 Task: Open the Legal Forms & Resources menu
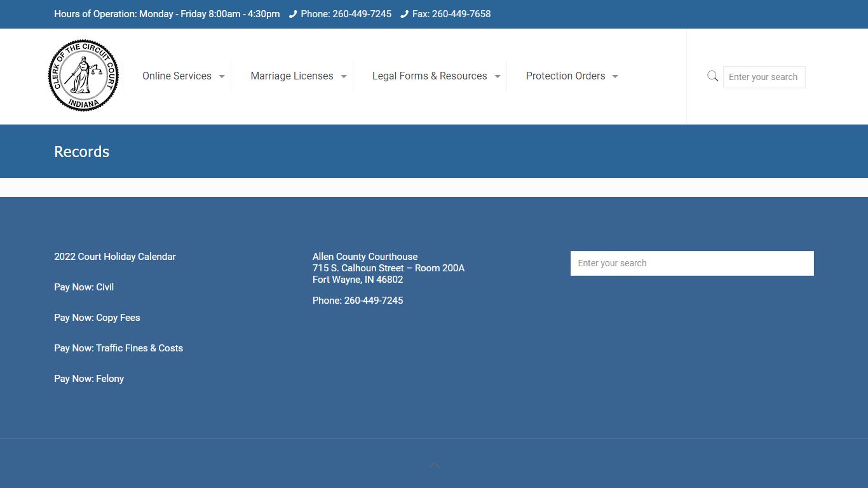435,76
